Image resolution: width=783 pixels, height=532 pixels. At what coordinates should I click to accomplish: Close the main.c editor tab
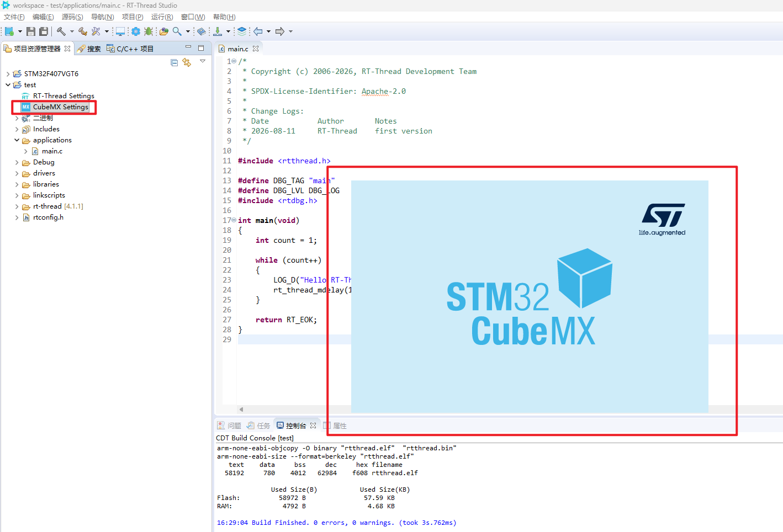tap(256, 49)
